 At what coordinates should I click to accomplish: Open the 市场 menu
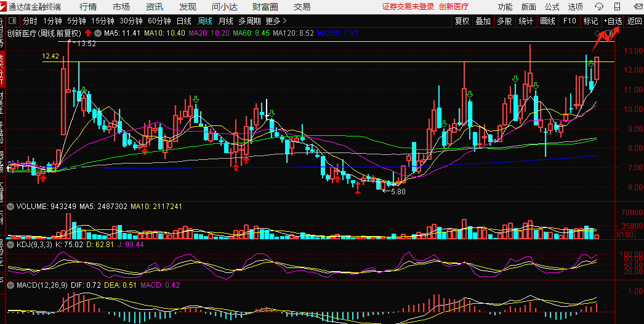121,7
